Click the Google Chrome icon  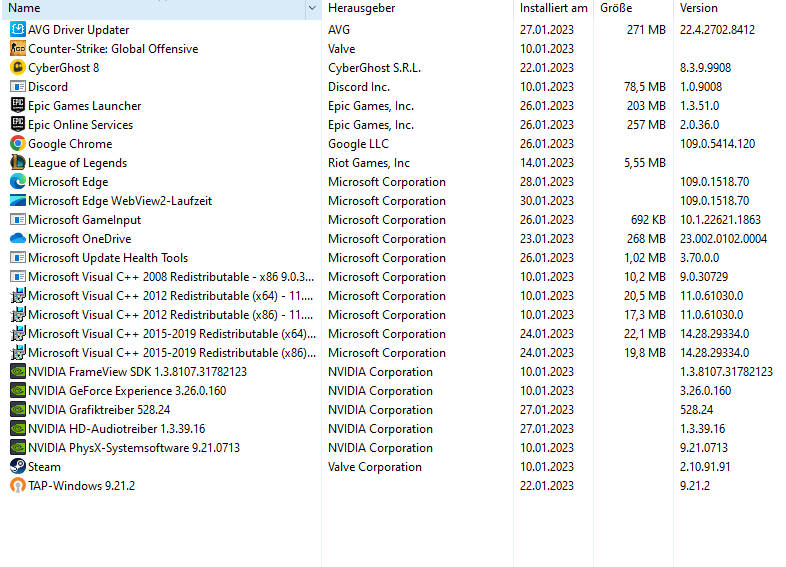18,143
